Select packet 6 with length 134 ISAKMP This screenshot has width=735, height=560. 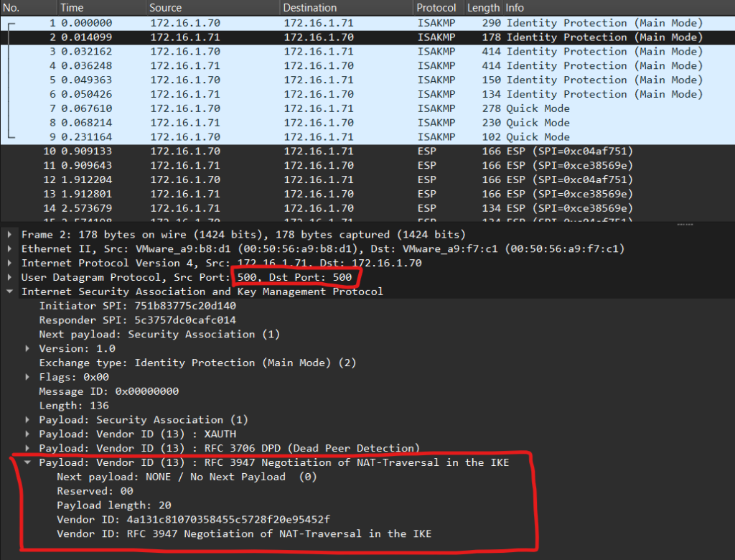367,94
